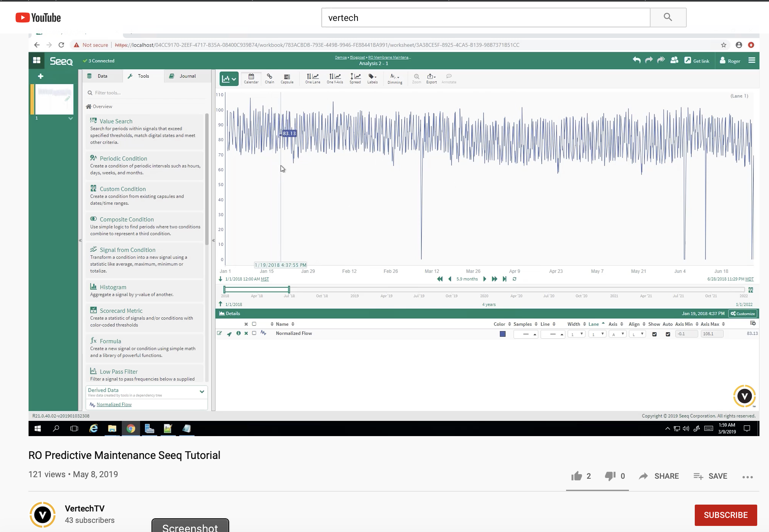Click the Windows Start button
The image size is (769, 532).
(37, 428)
